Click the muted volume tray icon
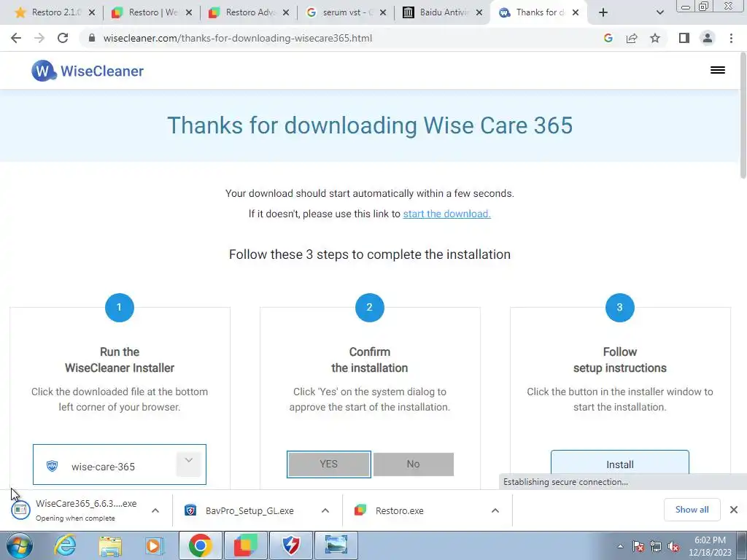This screenshot has width=747, height=560. pos(673,546)
